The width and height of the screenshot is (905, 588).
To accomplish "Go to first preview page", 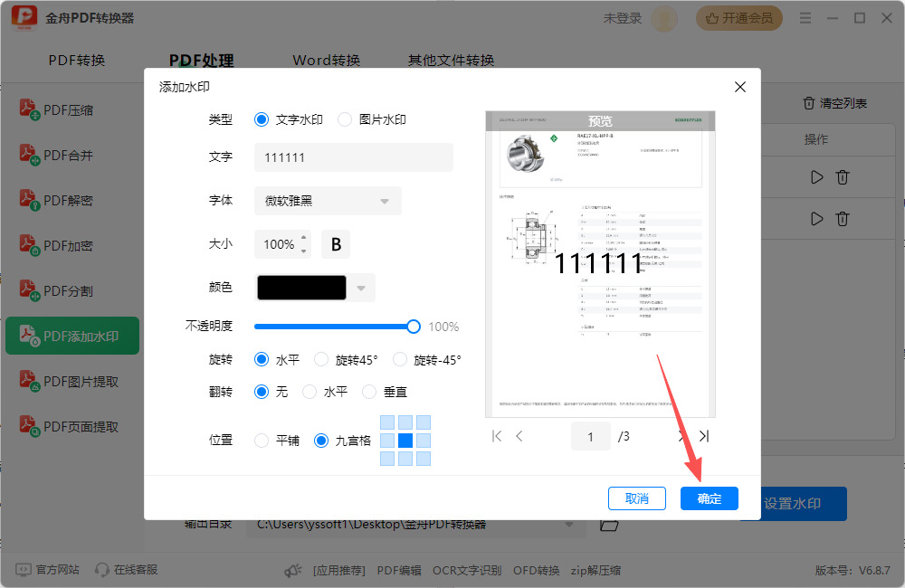I will [496, 436].
